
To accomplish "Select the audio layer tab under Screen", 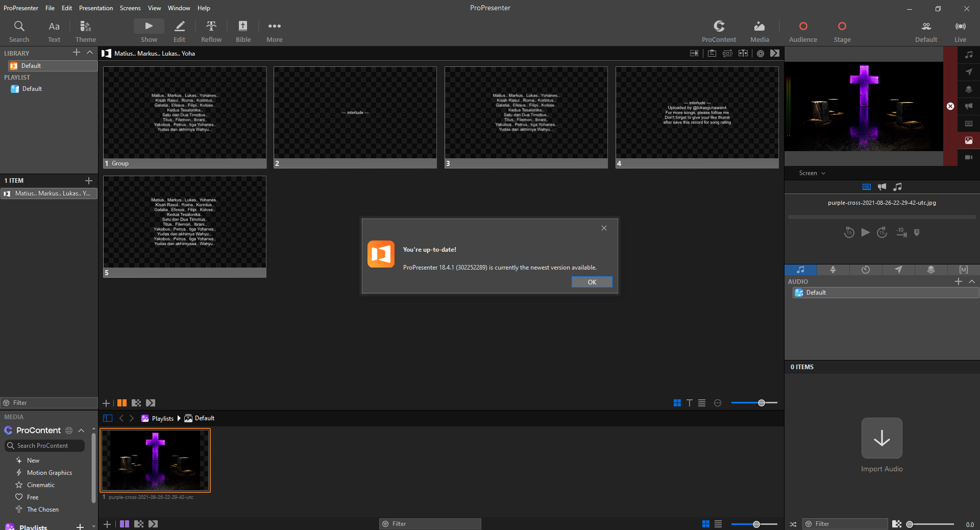I will point(898,187).
